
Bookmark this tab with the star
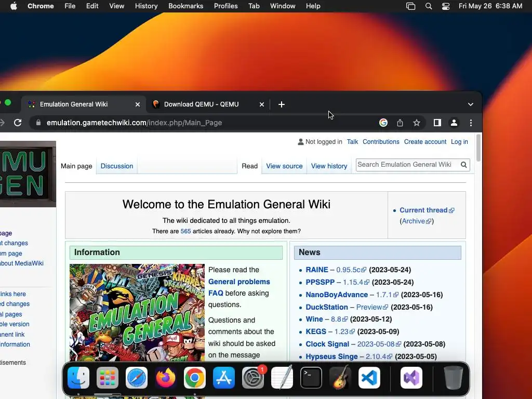[417, 123]
